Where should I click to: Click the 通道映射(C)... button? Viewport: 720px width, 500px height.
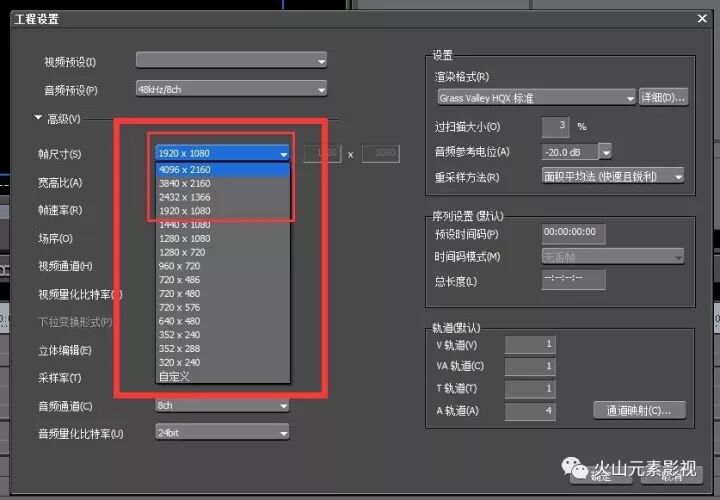click(640, 410)
